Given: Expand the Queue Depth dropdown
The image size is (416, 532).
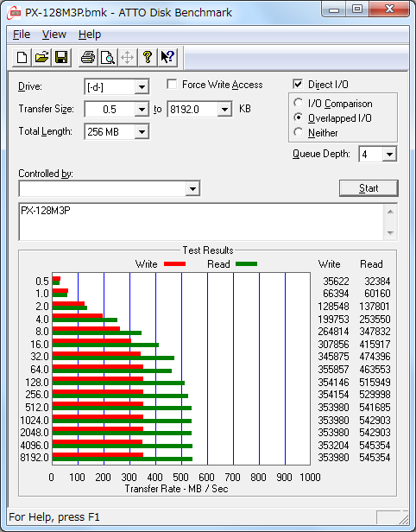Looking at the screenshot, I should pyautogui.click(x=389, y=155).
